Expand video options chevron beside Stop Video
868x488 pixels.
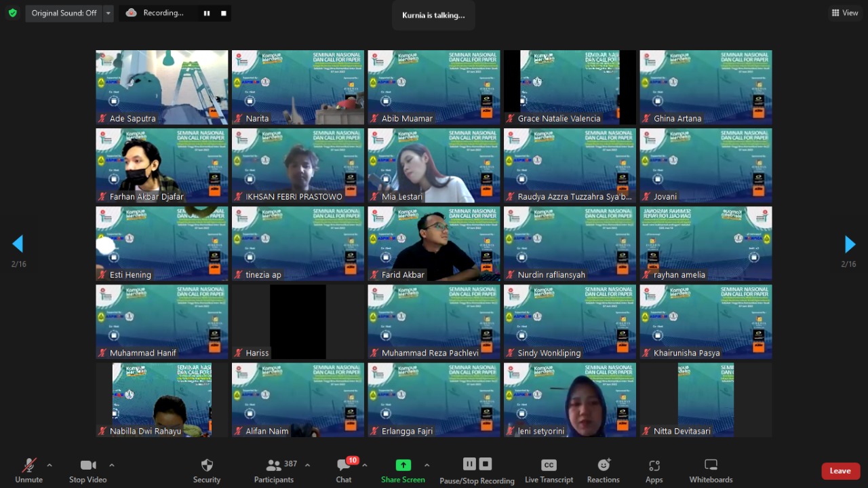point(112,465)
